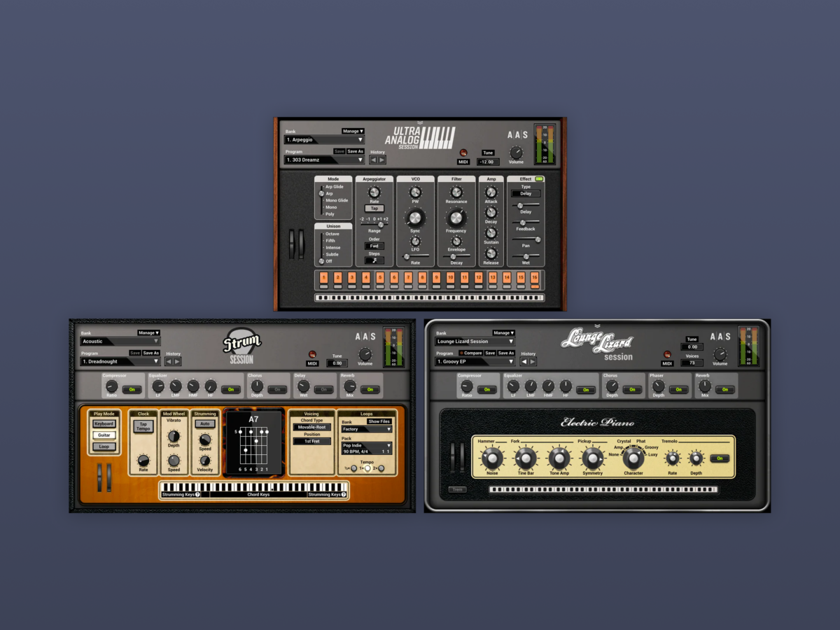This screenshot has width=840, height=630.
Task: Select the 1x Tempo radio in Loops
Action: pyautogui.click(x=367, y=468)
